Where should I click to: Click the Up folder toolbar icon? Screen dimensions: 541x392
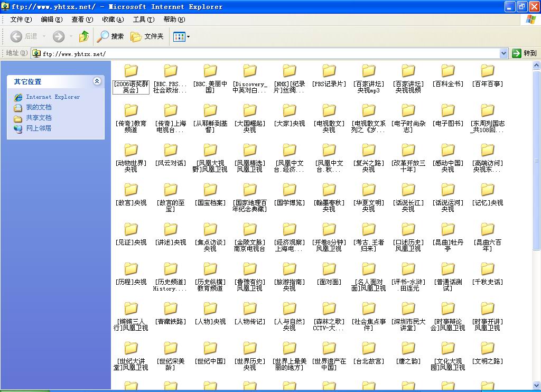[x=83, y=36]
